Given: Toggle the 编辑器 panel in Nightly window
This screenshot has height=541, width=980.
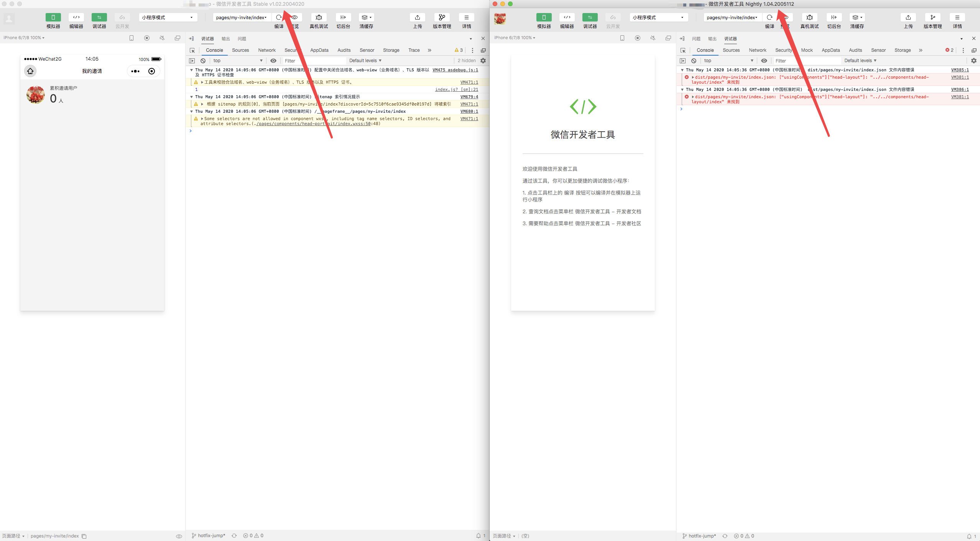Looking at the screenshot, I should click(567, 18).
